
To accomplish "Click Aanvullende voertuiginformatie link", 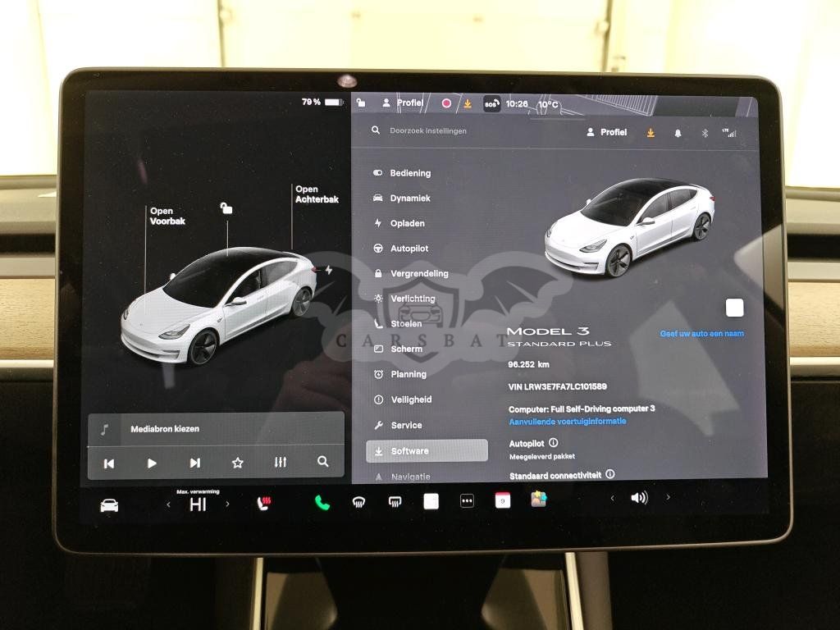I will coord(568,422).
